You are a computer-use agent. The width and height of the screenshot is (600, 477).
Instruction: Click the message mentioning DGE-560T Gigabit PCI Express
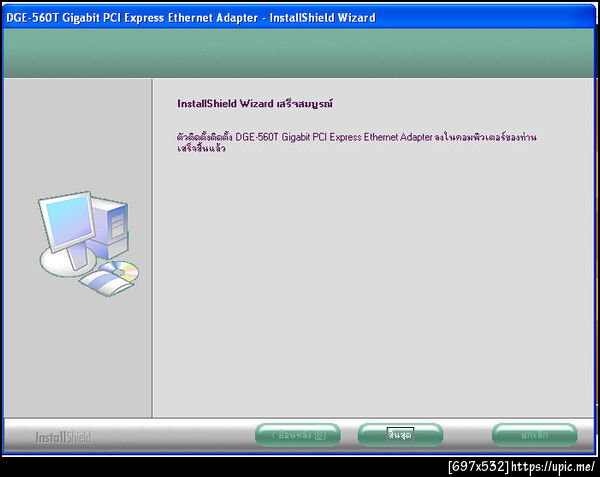pyautogui.click(x=357, y=142)
